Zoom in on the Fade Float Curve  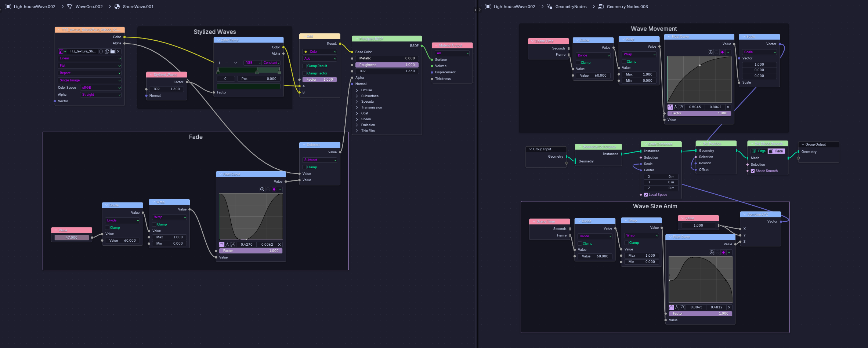tap(262, 190)
